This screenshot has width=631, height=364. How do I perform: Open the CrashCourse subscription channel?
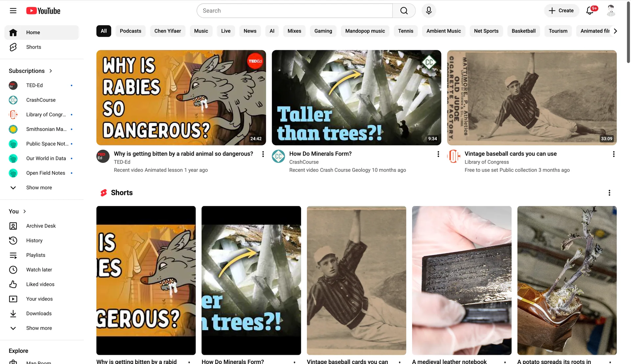coord(42,100)
